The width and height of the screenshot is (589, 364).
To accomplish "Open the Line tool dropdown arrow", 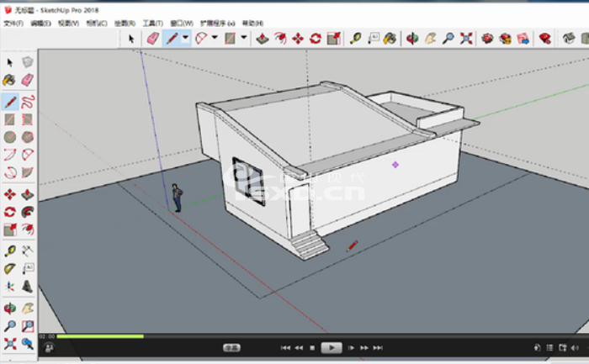I will pos(186,38).
